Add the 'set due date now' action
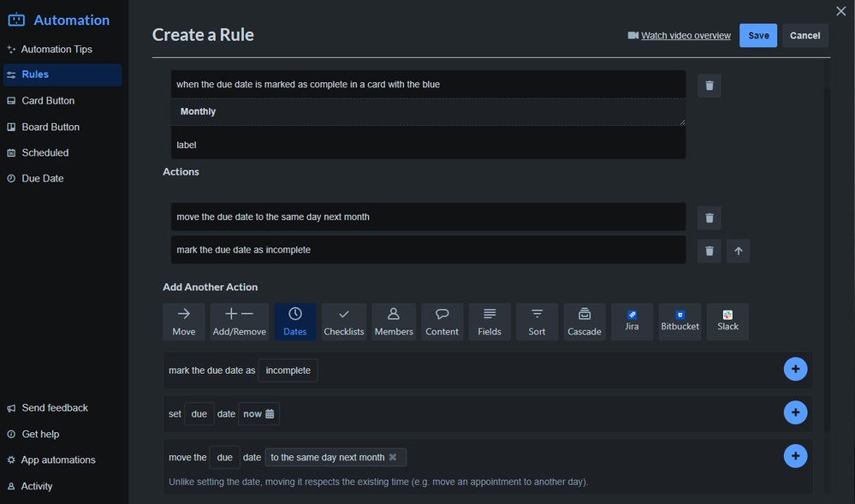Image resolution: width=855 pixels, height=504 pixels. tap(795, 412)
